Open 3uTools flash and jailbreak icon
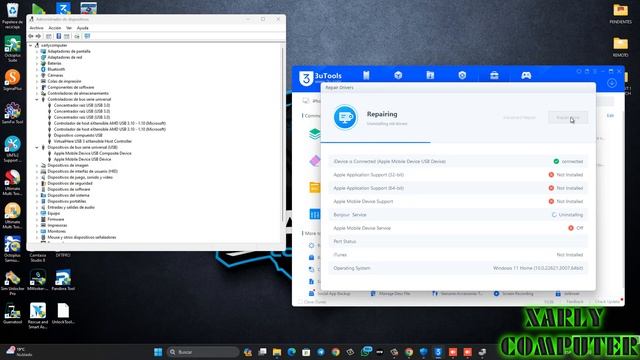The width and height of the screenshot is (640, 360). [462, 75]
